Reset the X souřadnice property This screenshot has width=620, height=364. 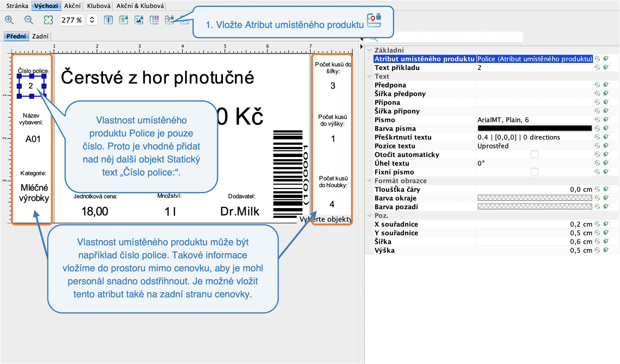[597, 224]
